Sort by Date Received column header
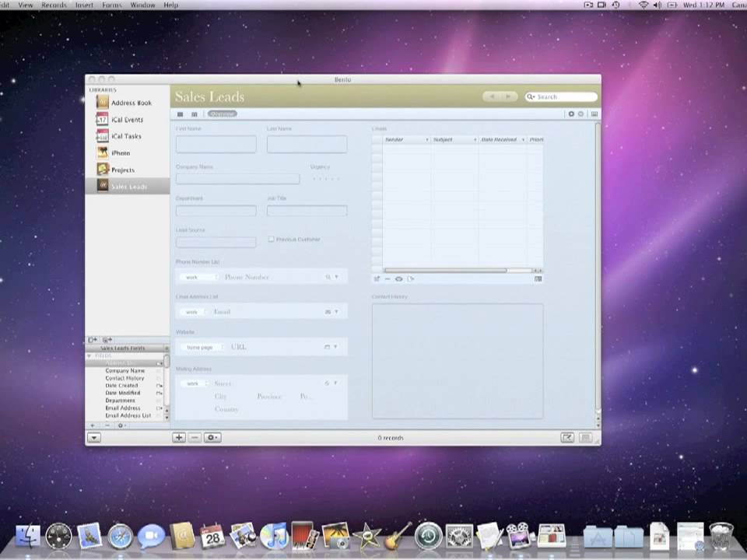 click(502, 139)
